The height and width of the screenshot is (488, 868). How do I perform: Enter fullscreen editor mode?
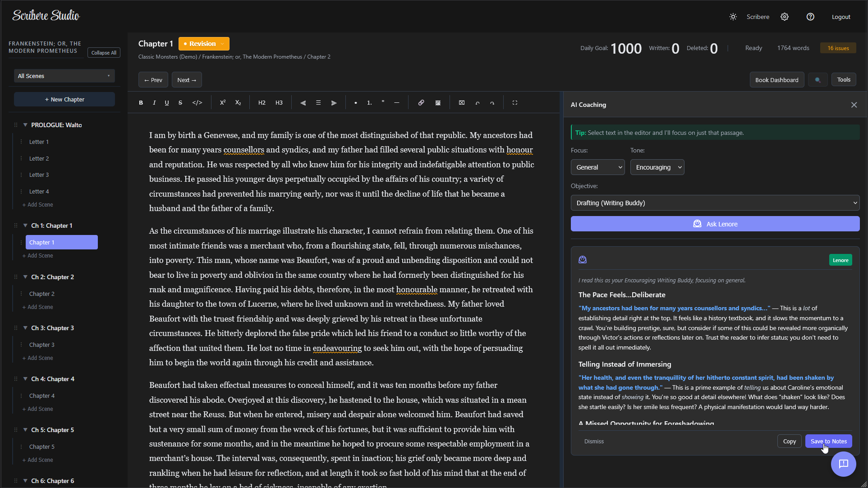(x=514, y=103)
